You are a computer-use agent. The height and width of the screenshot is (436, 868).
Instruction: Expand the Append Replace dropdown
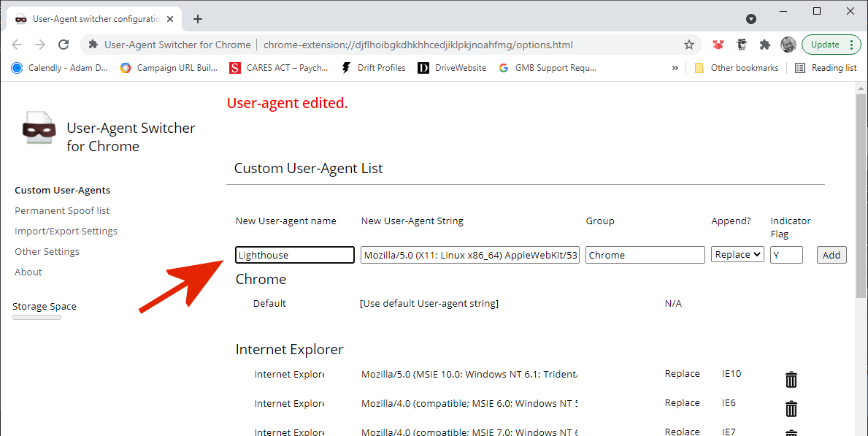point(737,255)
